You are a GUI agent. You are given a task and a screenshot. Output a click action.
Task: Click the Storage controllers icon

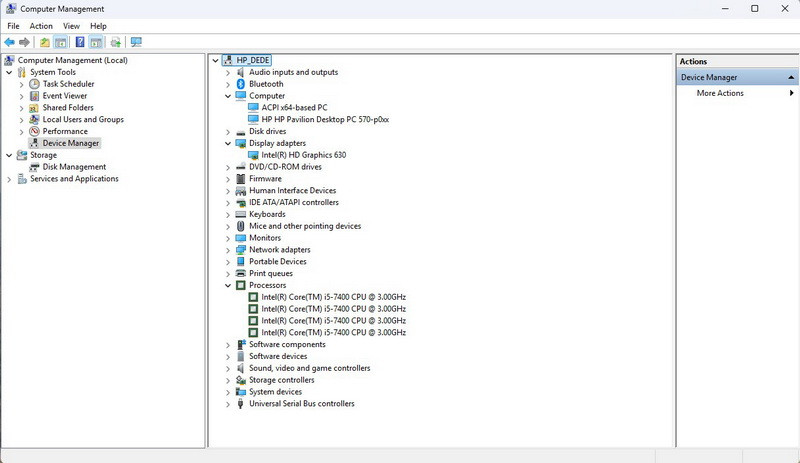tap(241, 380)
